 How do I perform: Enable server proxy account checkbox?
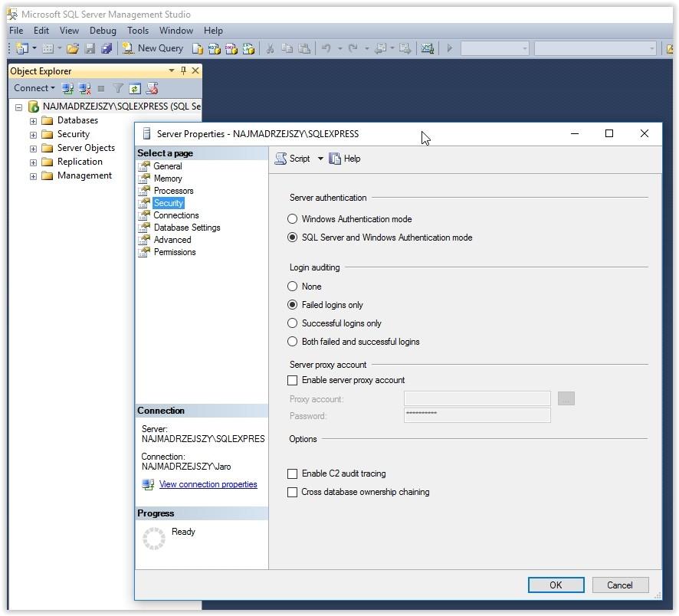[292, 381]
